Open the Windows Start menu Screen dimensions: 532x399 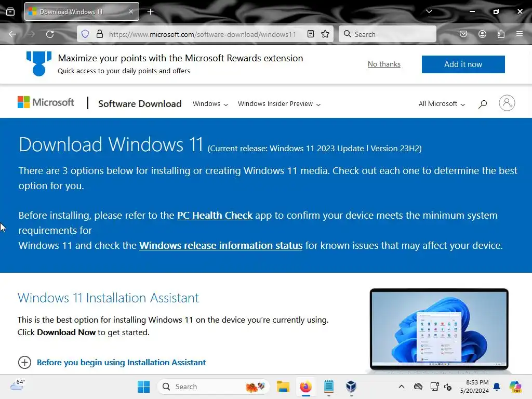[x=143, y=387]
